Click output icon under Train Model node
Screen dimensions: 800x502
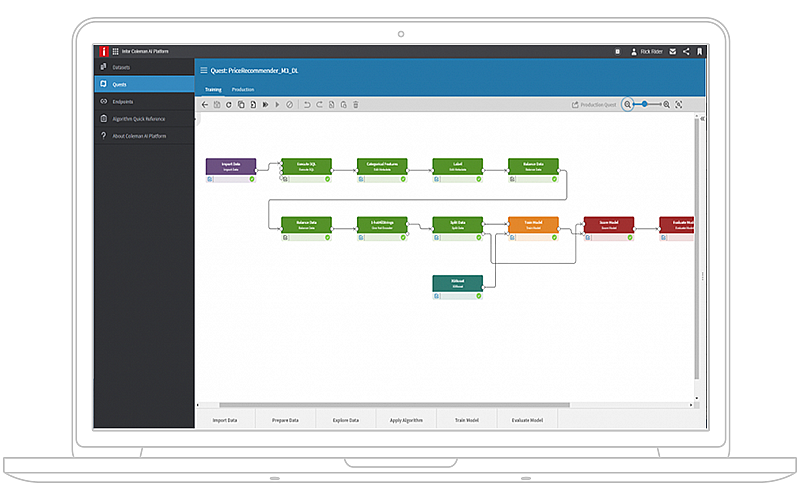coord(512,238)
